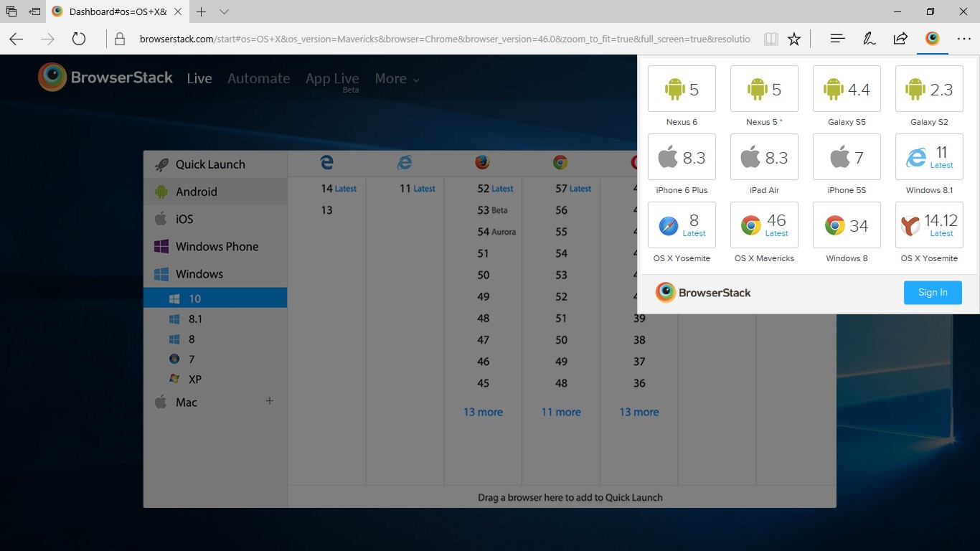Launch Nexus 5 Android tile
The height and width of the screenshot is (551, 980).
(x=764, y=89)
